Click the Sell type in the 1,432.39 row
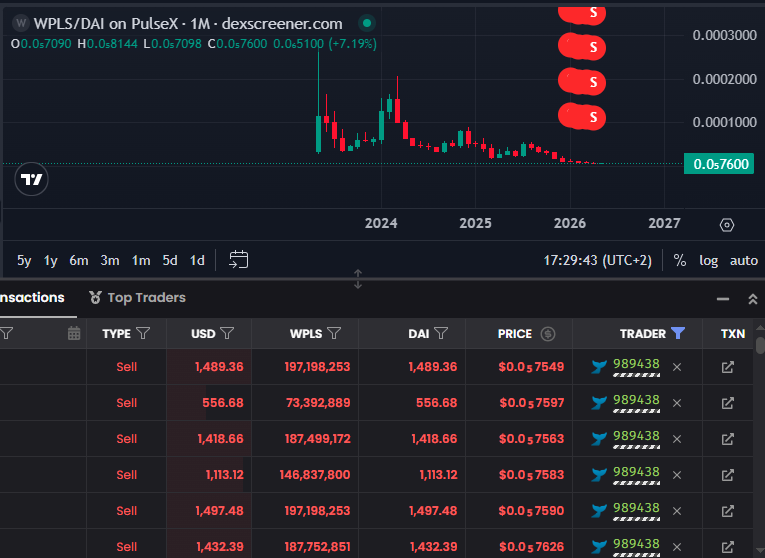This screenshot has height=558, width=765. click(126, 547)
